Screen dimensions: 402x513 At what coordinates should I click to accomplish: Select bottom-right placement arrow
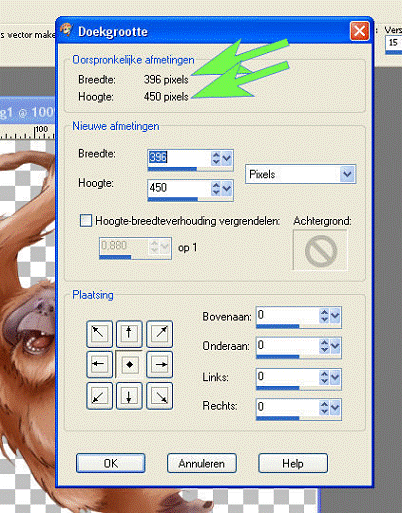pyautogui.click(x=160, y=396)
